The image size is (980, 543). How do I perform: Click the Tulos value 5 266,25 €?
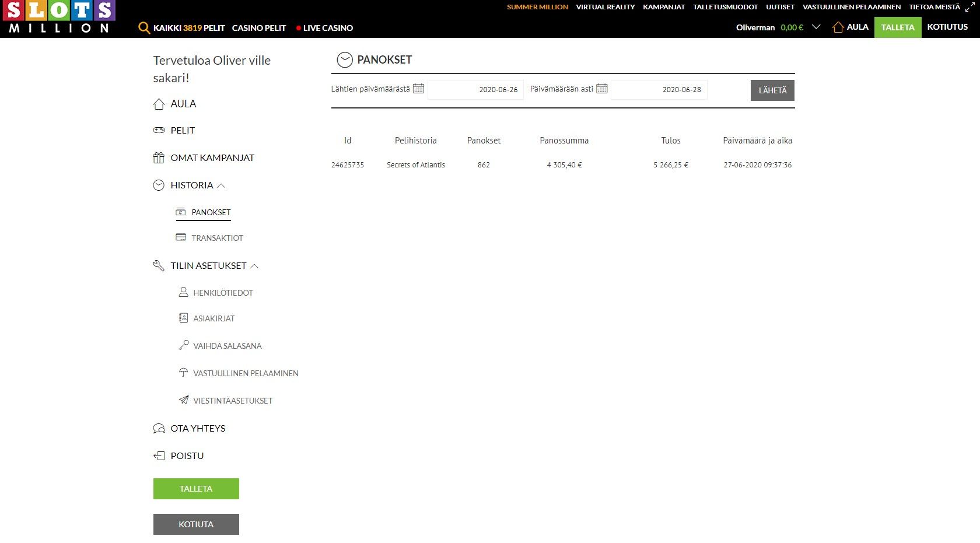click(671, 165)
